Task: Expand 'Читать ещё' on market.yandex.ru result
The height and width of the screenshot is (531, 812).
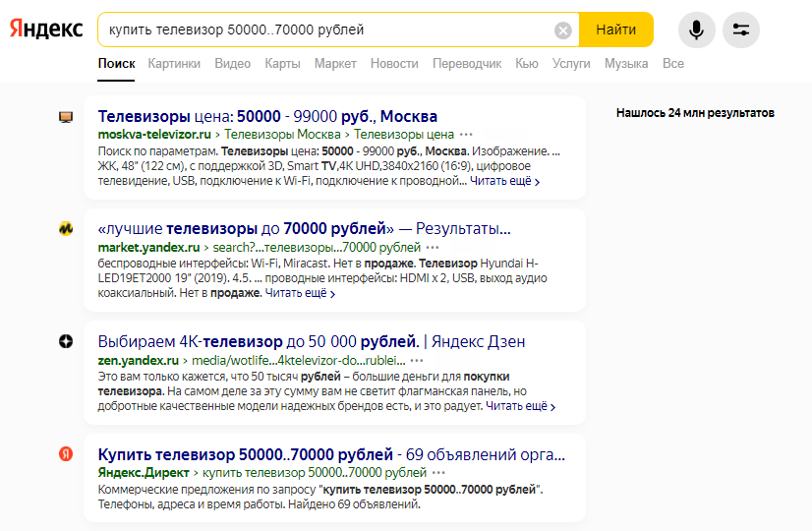Action: click(x=301, y=293)
